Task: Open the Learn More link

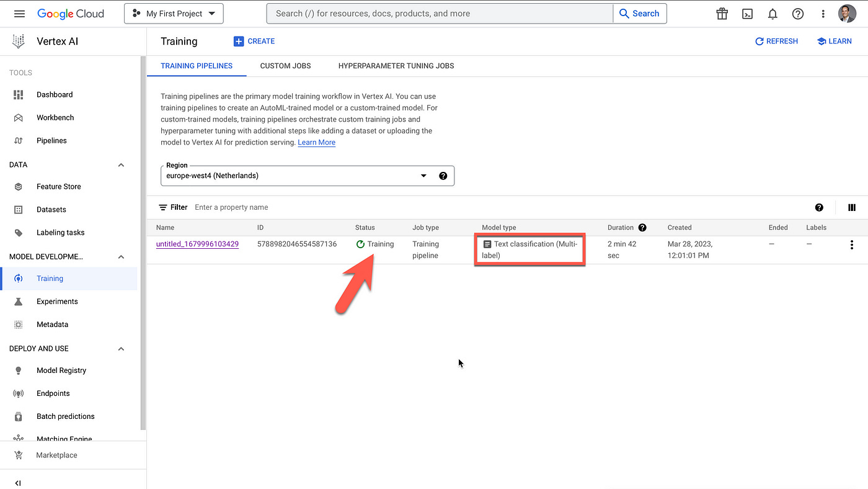Action: (316, 142)
